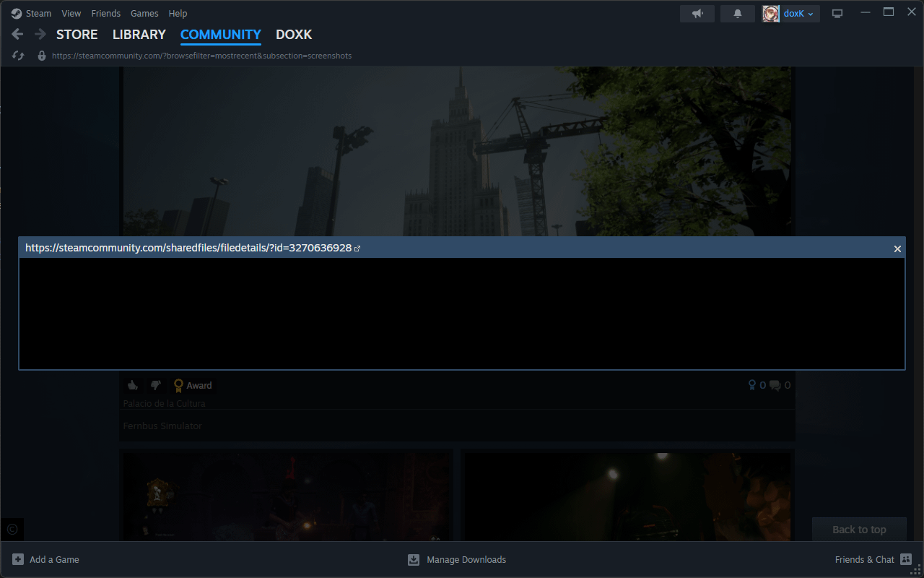
Task: Open the Friends menu
Action: [x=105, y=14]
